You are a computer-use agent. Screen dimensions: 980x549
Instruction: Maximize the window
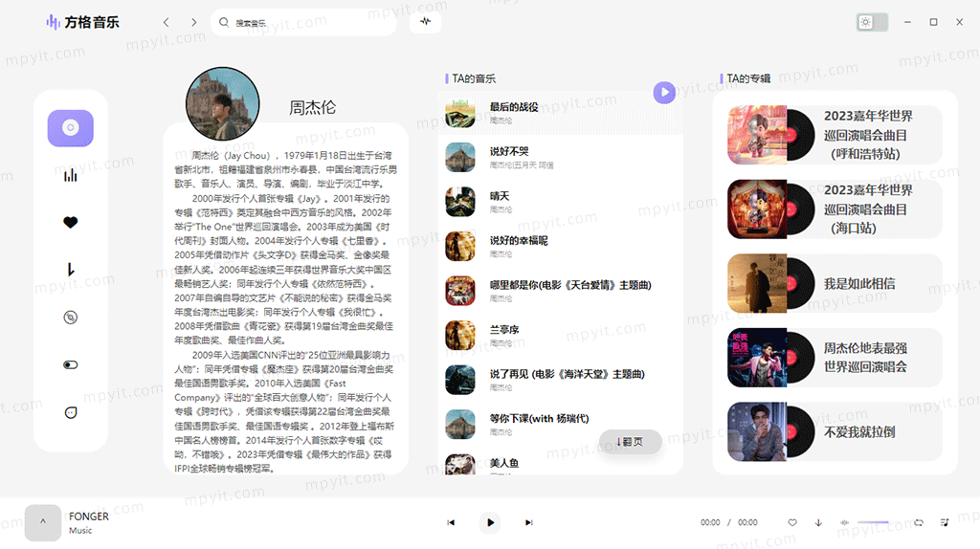point(934,22)
